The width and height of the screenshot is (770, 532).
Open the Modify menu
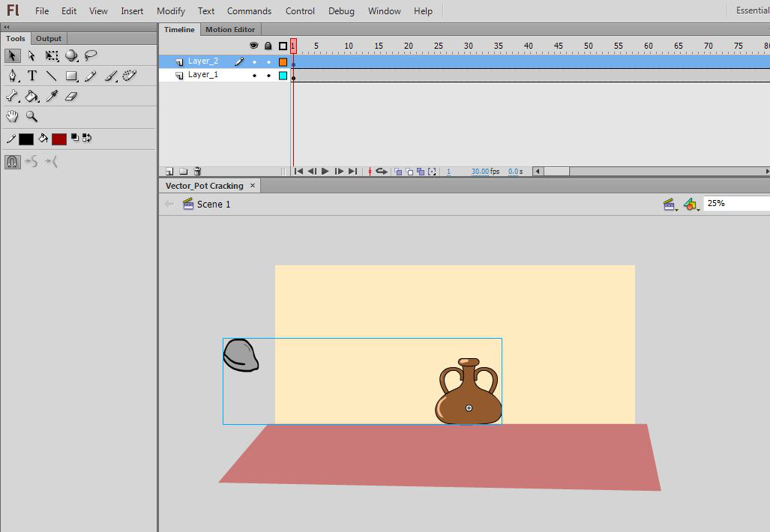pyautogui.click(x=171, y=11)
